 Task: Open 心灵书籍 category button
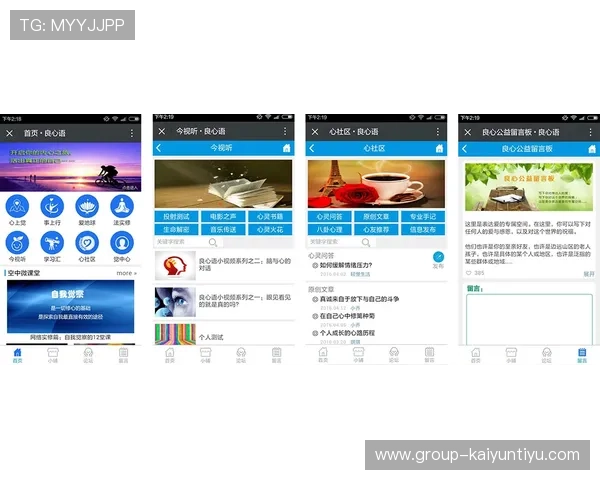point(270,216)
